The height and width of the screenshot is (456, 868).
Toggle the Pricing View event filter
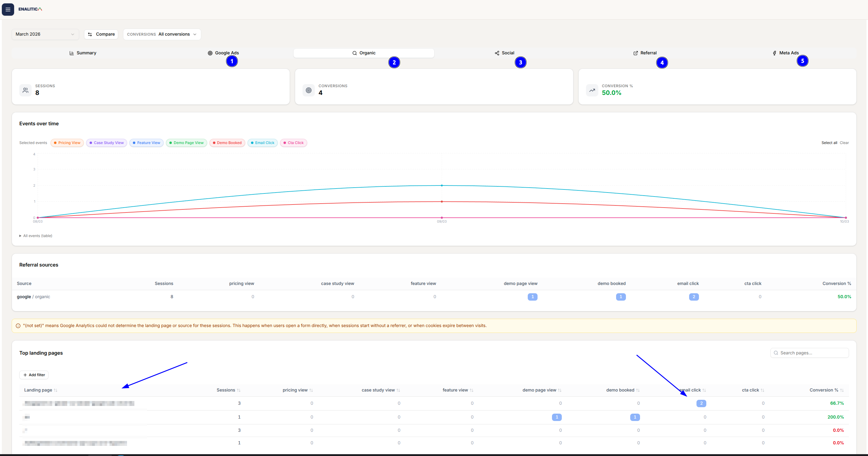67,143
